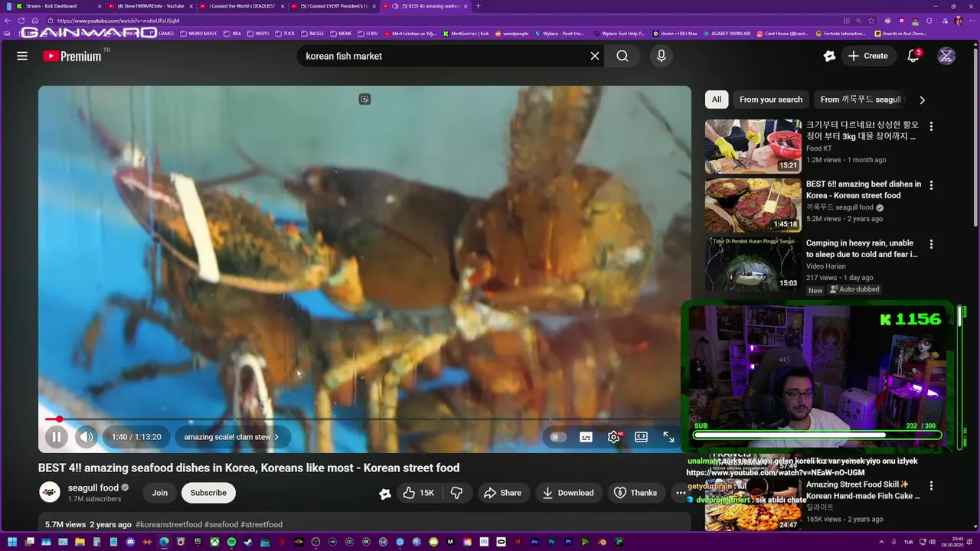Screen dimensions: 980x551
Task: Like the video (15K)
Action: (419, 493)
